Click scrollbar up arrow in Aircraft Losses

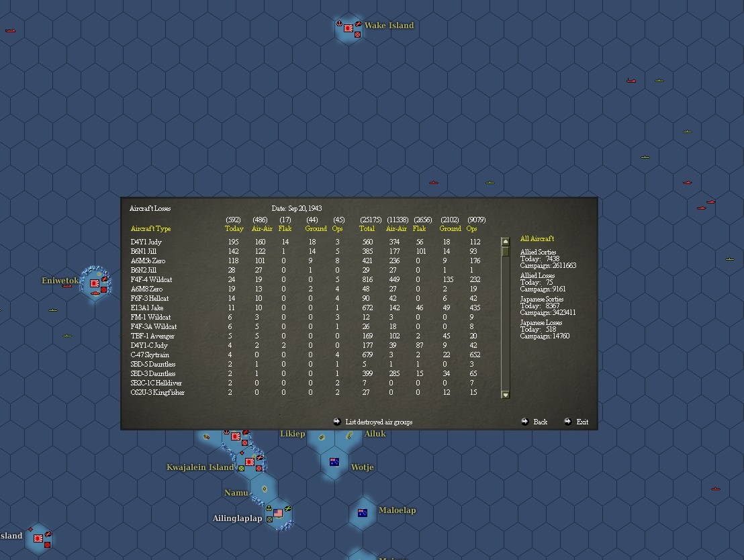click(x=506, y=242)
